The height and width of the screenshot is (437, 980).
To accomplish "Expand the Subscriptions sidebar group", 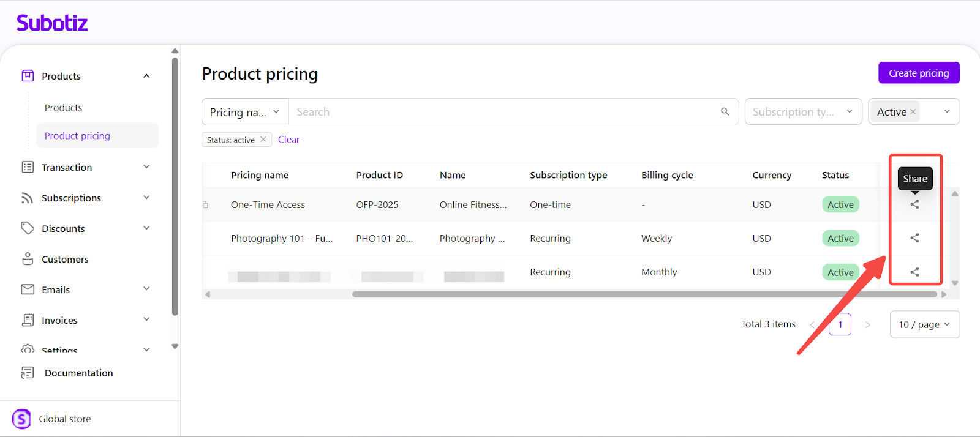I will pos(146,198).
